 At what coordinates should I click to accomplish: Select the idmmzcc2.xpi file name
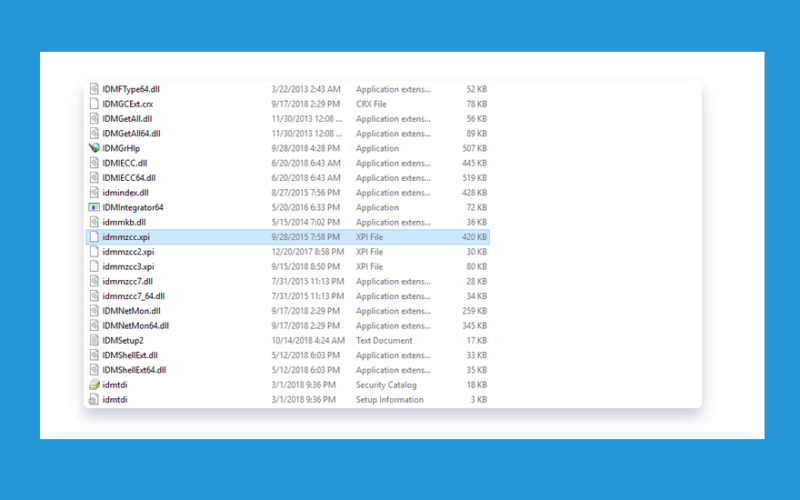tap(128, 252)
